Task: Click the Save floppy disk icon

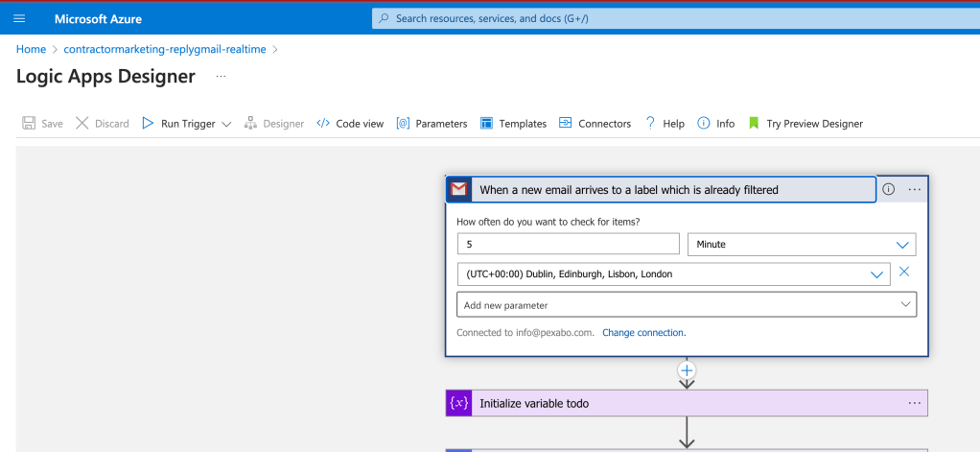Action: click(x=29, y=123)
